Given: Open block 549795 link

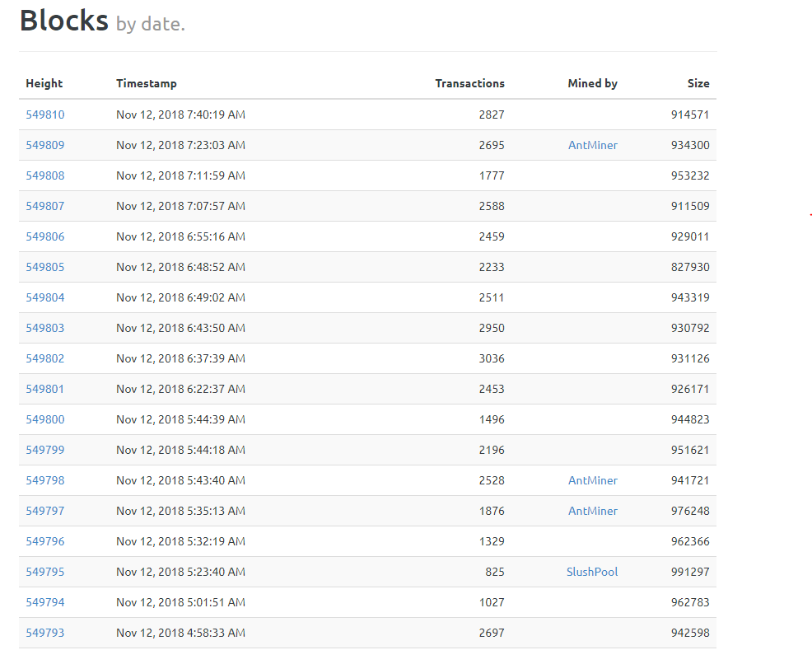Looking at the screenshot, I should pos(44,572).
